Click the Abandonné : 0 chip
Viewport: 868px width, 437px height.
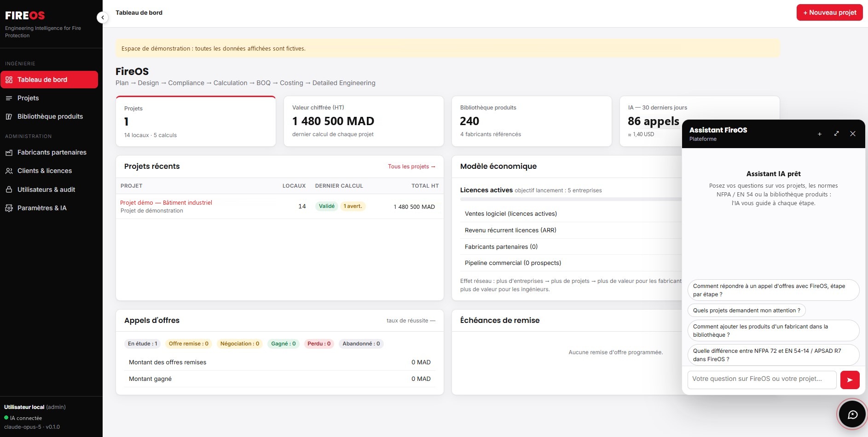tap(361, 344)
